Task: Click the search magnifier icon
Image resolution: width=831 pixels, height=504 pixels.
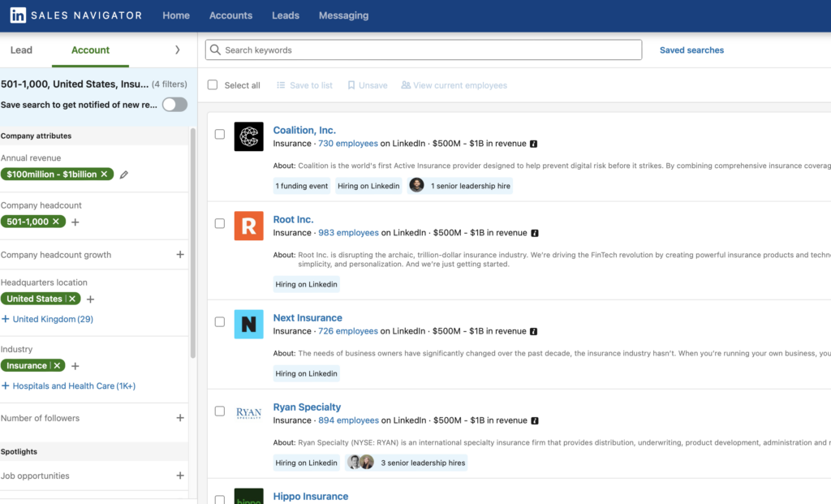Action: [x=215, y=50]
